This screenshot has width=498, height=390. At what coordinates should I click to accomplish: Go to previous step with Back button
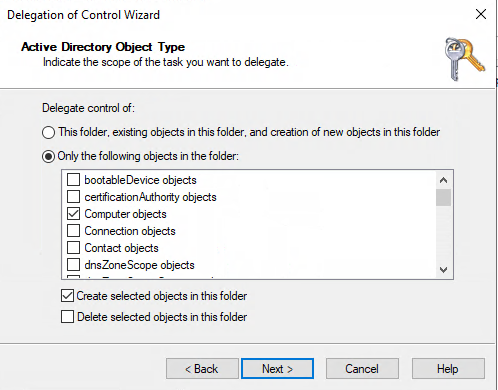point(202,369)
